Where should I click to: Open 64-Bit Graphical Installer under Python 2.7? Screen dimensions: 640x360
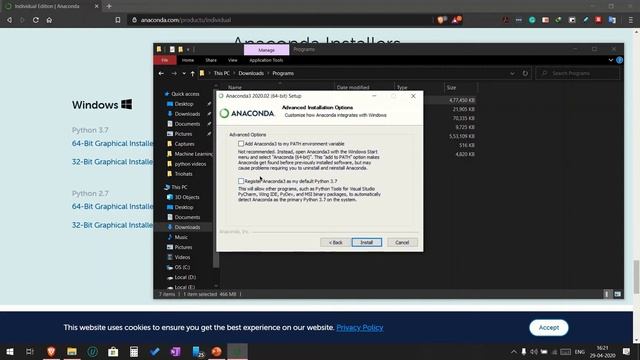click(x=113, y=207)
